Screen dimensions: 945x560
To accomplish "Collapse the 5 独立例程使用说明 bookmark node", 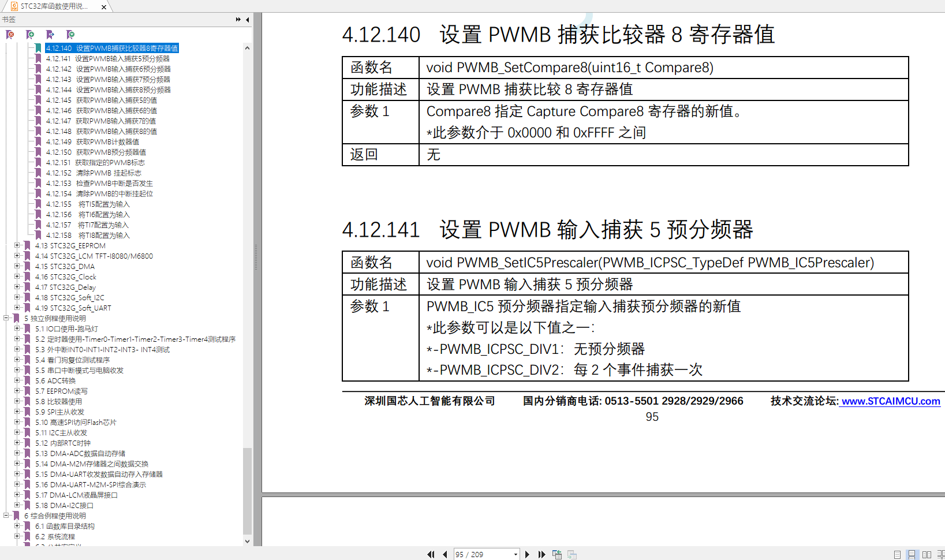I will pos(6,318).
